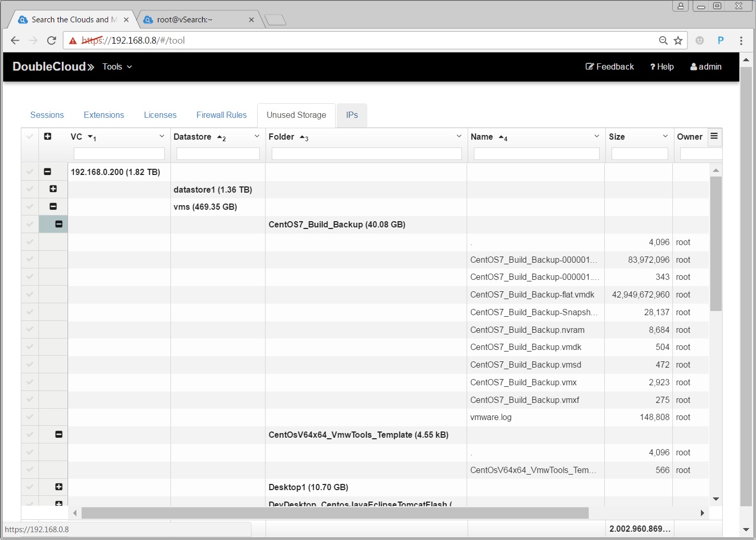This screenshot has width=756, height=540.
Task: Select the vmware.log row checkmark
Action: [x=30, y=417]
